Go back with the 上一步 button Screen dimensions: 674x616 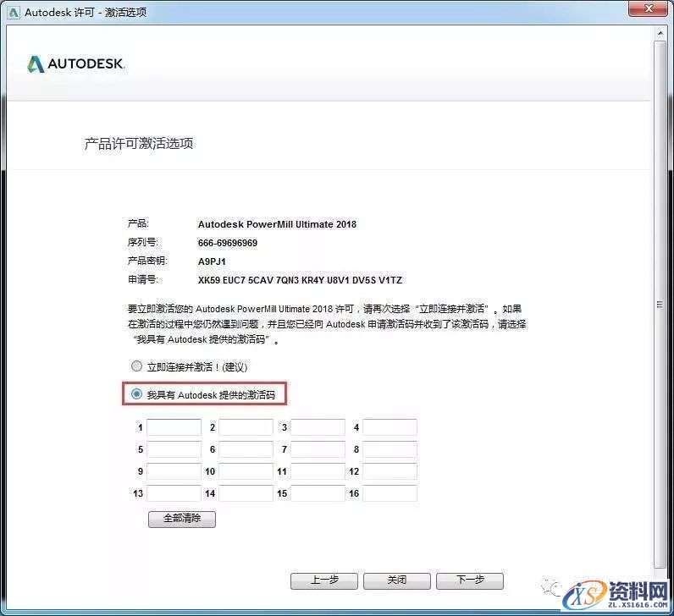click(x=324, y=580)
